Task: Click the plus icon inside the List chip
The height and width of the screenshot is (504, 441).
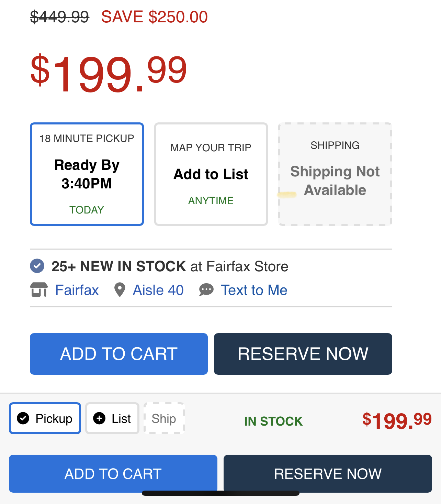Action: tap(99, 418)
